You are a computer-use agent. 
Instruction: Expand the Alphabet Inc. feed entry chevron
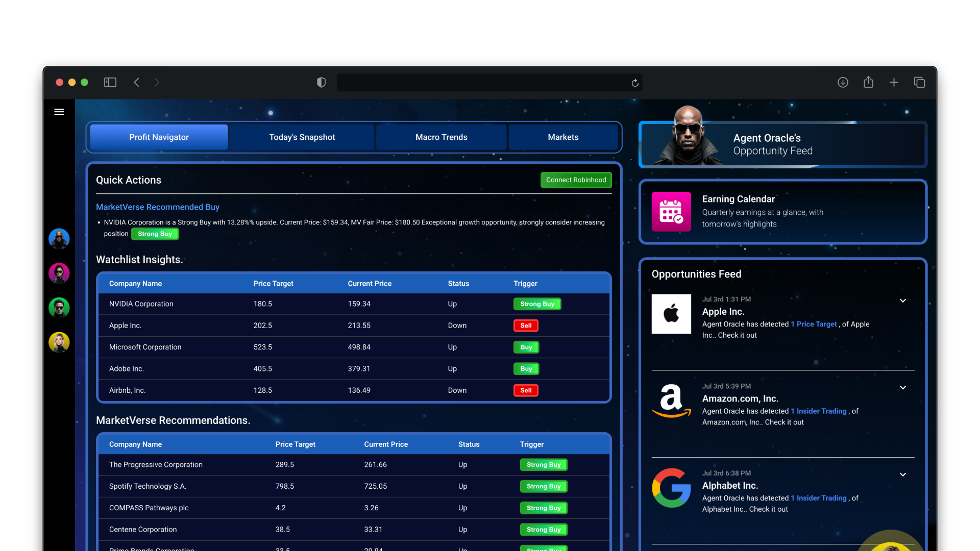(x=903, y=474)
